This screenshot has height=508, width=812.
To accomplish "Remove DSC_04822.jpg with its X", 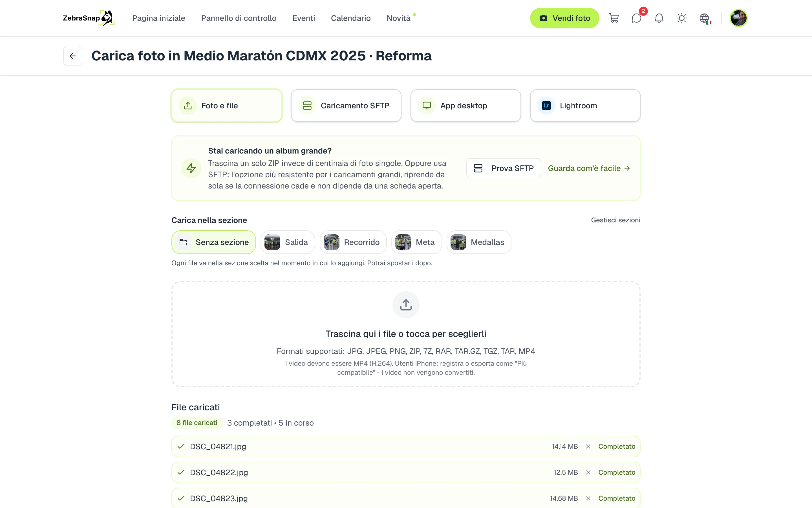I will 588,472.
